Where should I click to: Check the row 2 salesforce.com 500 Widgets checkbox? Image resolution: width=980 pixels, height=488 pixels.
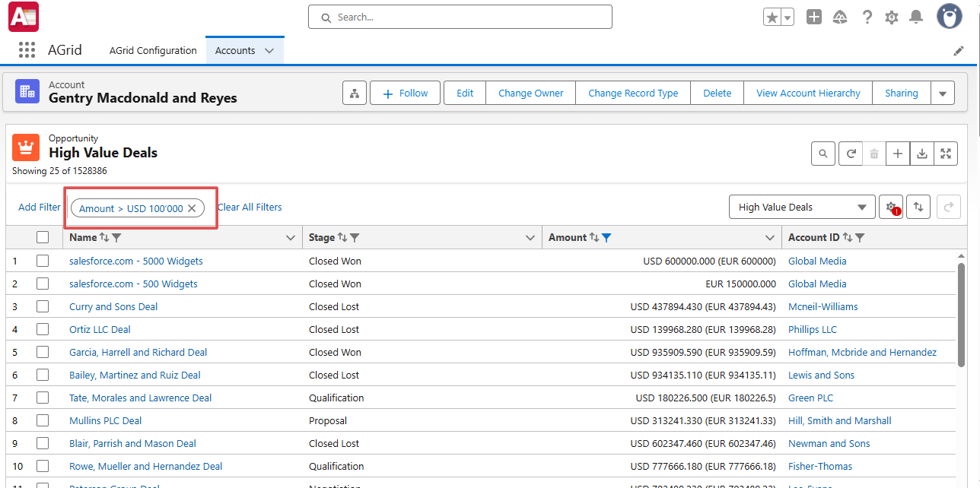click(x=43, y=284)
